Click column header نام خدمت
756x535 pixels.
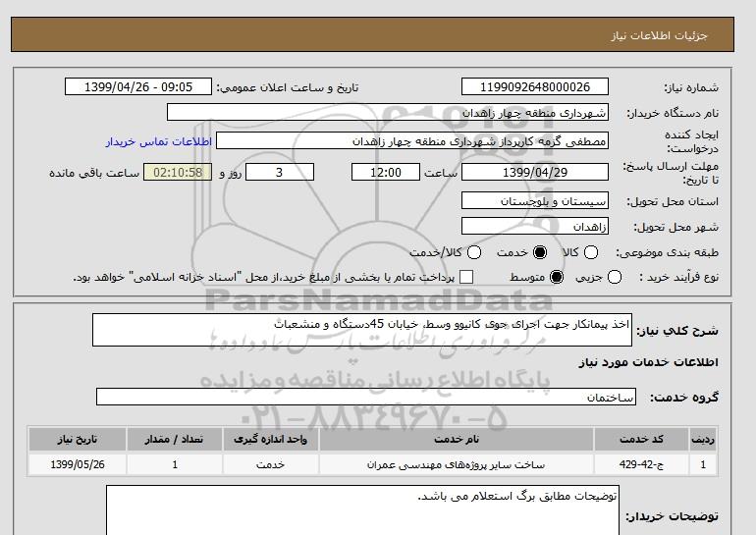click(x=457, y=440)
